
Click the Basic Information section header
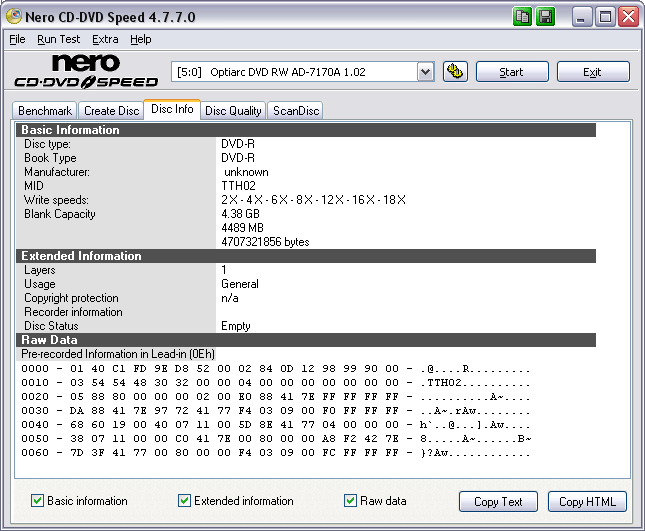tap(306, 130)
